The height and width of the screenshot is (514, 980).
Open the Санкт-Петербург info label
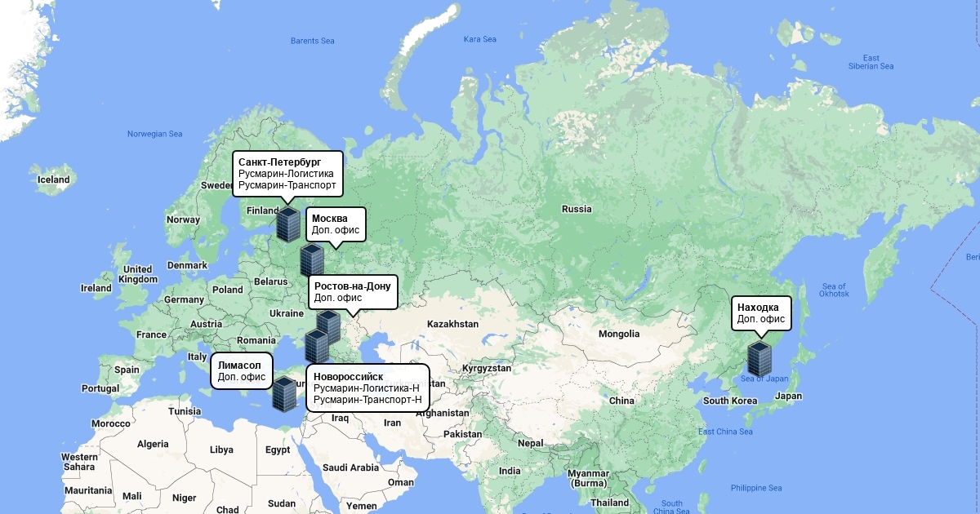click(287, 174)
